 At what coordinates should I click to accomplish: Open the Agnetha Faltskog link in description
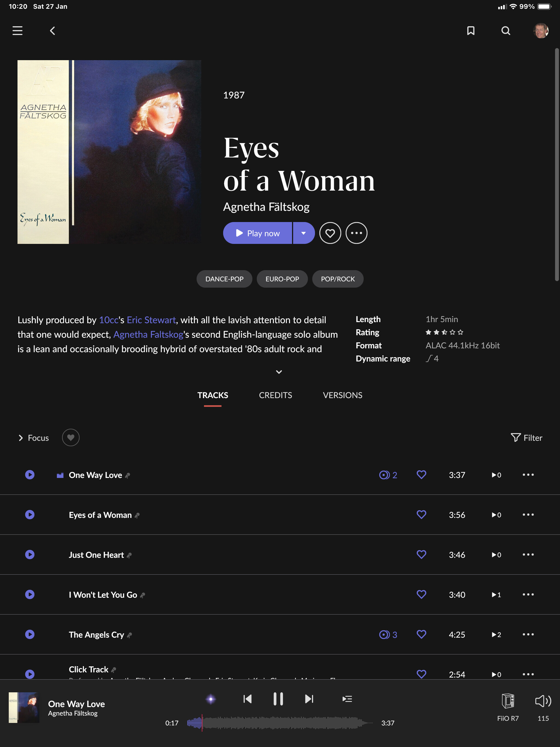coord(148,334)
